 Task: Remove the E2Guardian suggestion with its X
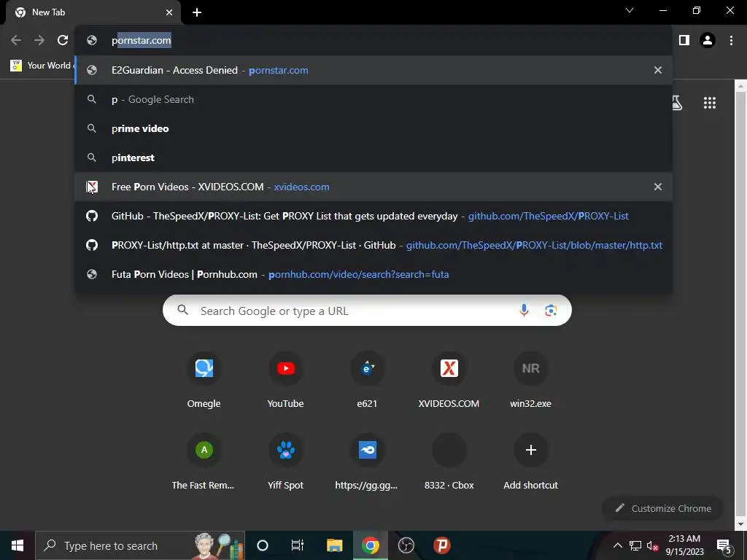[x=658, y=71]
